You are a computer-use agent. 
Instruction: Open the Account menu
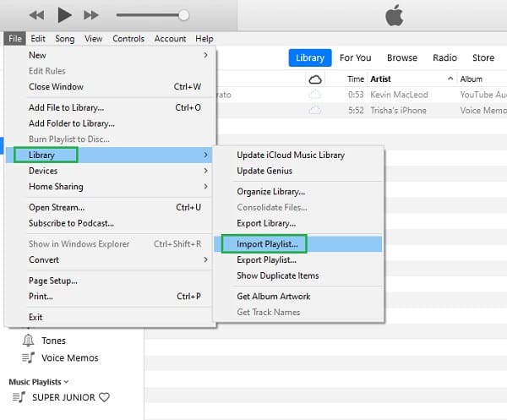170,39
